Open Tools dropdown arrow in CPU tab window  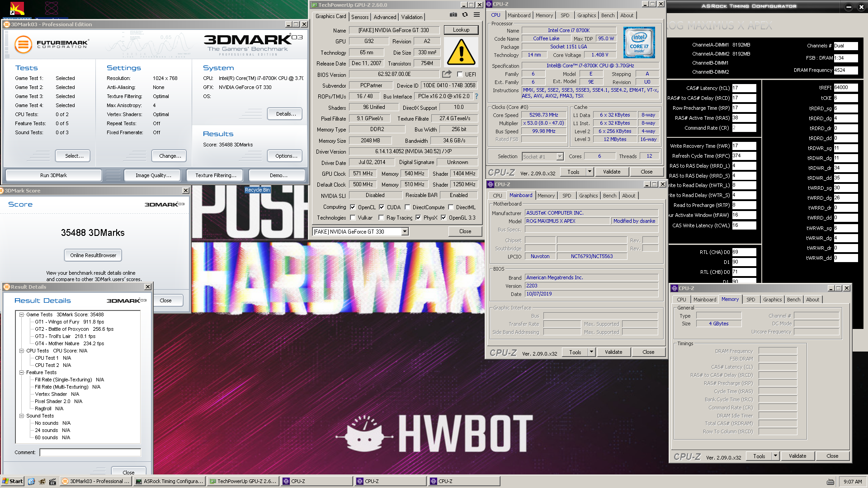click(590, 172)
